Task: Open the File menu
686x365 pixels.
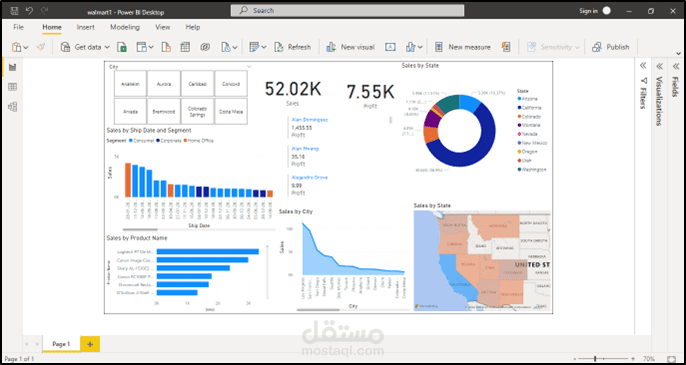Action: point(18,27)
